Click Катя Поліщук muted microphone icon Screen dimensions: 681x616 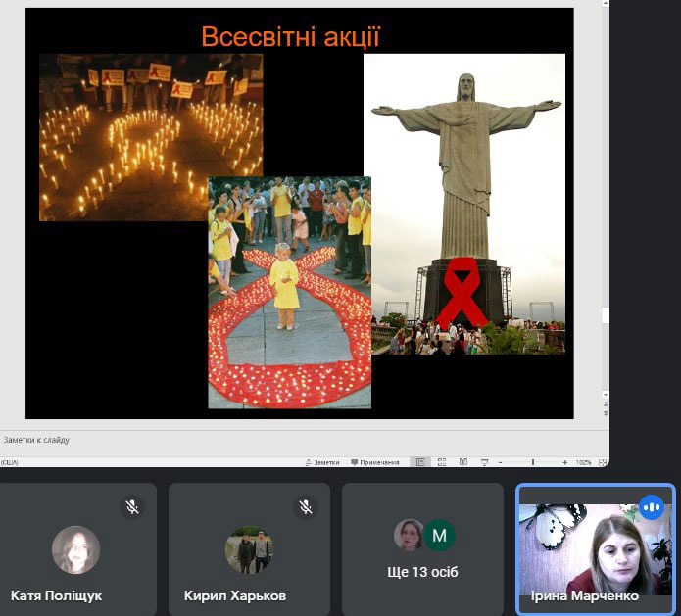[x=132, y=506]
